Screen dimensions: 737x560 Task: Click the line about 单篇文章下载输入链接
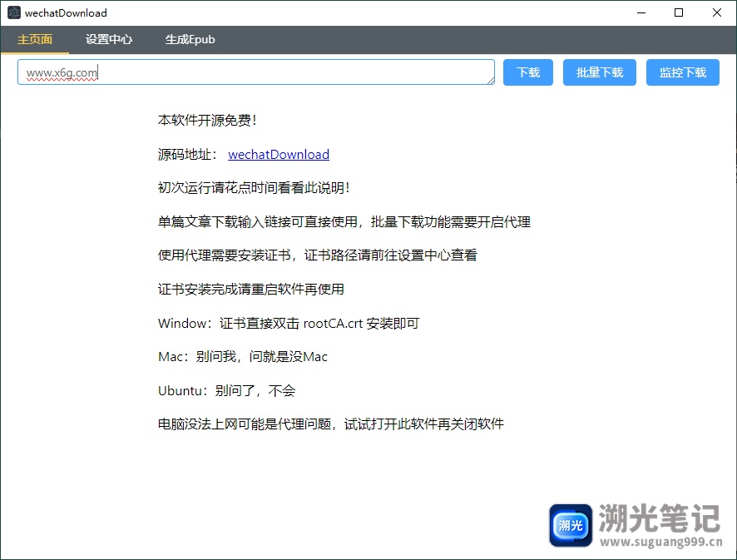click(344, 221)
